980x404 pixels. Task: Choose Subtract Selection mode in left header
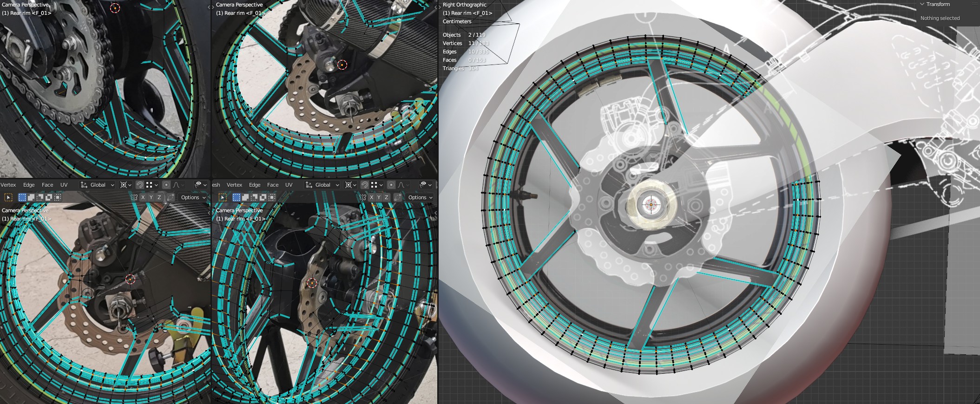pyautogui.click(x=40, y=197)
